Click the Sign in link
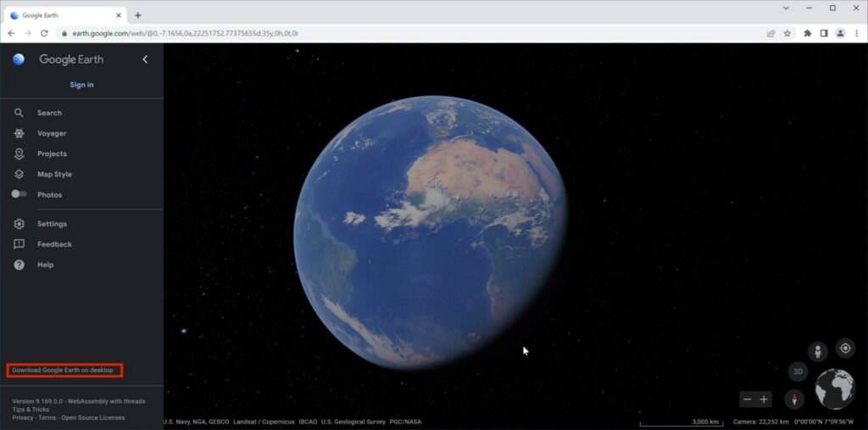The height and width of the screenshot is (430, 868). coord(81,85)
